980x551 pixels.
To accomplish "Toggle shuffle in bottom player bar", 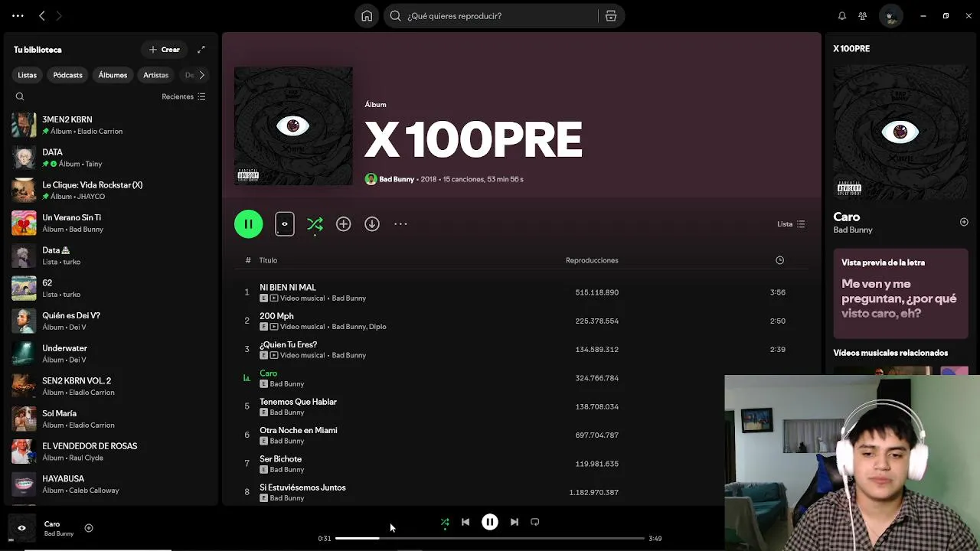I will pyautogui.click(x=445, y=523).
